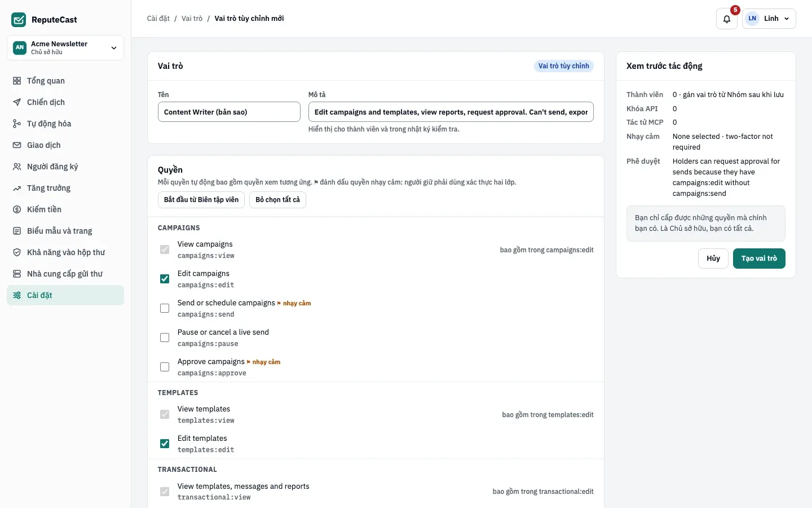Click the TRANSACTIONAL section heading
Viewport: 812px width, 508px height.
click(187, 470)
